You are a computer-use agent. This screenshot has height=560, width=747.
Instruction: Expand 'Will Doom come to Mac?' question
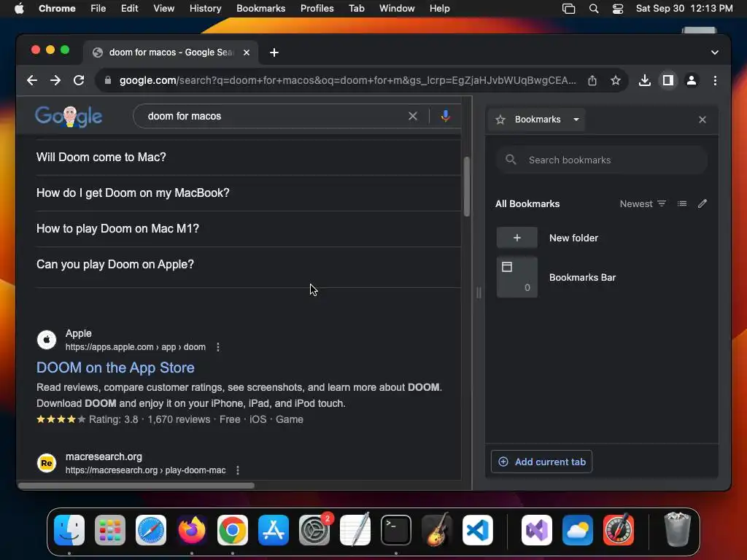click(x=248, y=157)
